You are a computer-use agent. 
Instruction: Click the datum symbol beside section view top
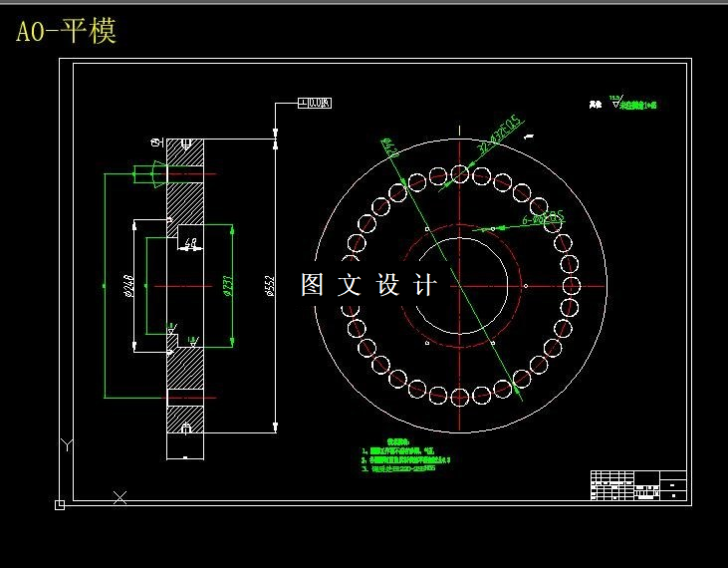[x=158, y=142]
